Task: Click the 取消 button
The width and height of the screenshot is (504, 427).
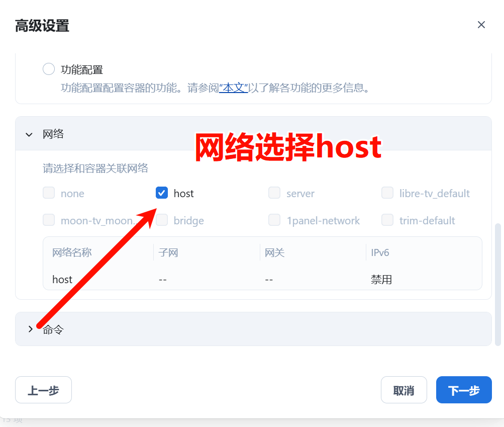Action: tap(404, 390)
